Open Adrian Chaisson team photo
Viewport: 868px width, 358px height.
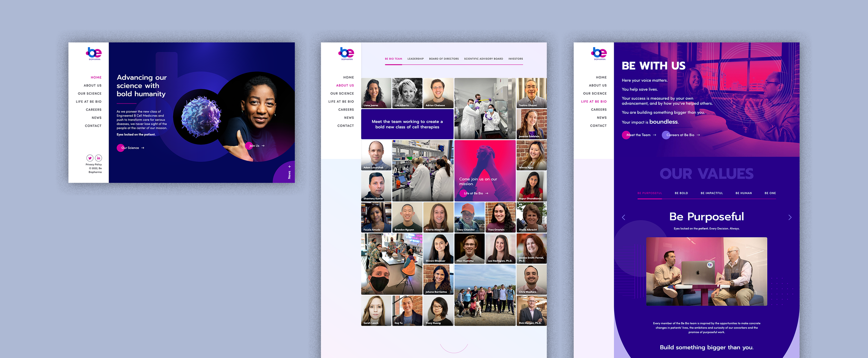tap(439, 93)
